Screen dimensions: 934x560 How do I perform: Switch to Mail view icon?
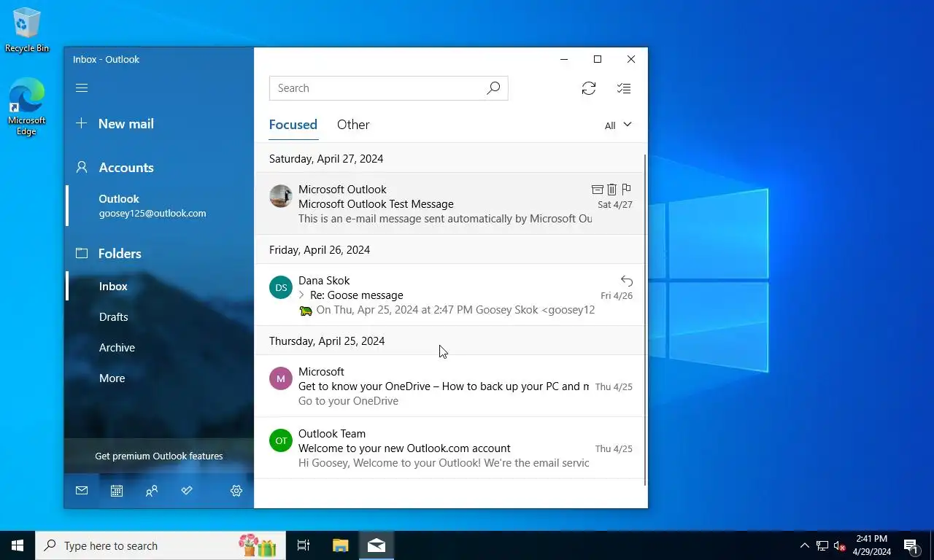pyautogui.click(x=82, y=491)
